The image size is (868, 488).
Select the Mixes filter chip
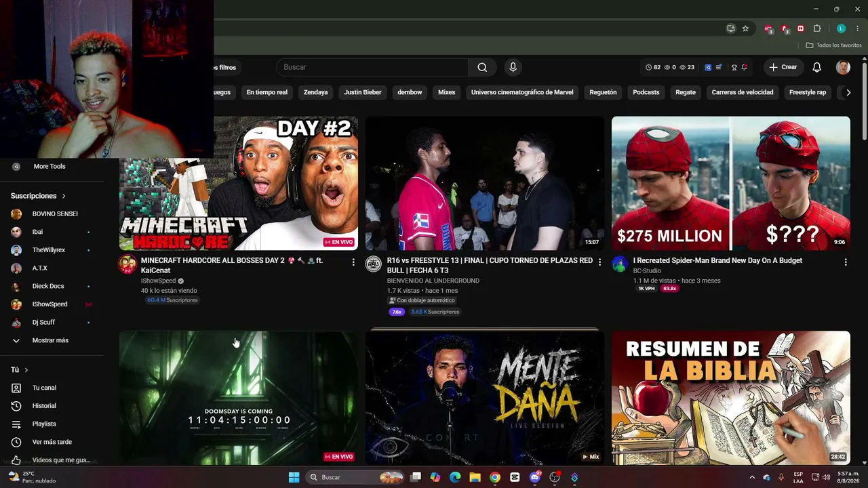446,92
